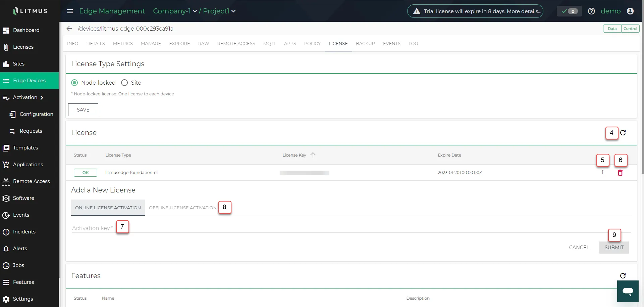
Task: Open trial license expiry details banner
Action: click(475, 11)
